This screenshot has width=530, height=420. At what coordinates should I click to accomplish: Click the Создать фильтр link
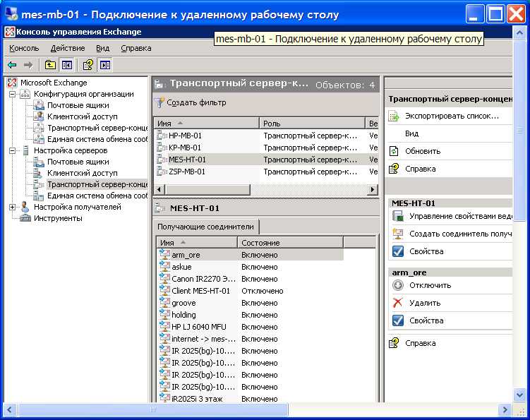point(196,102)
